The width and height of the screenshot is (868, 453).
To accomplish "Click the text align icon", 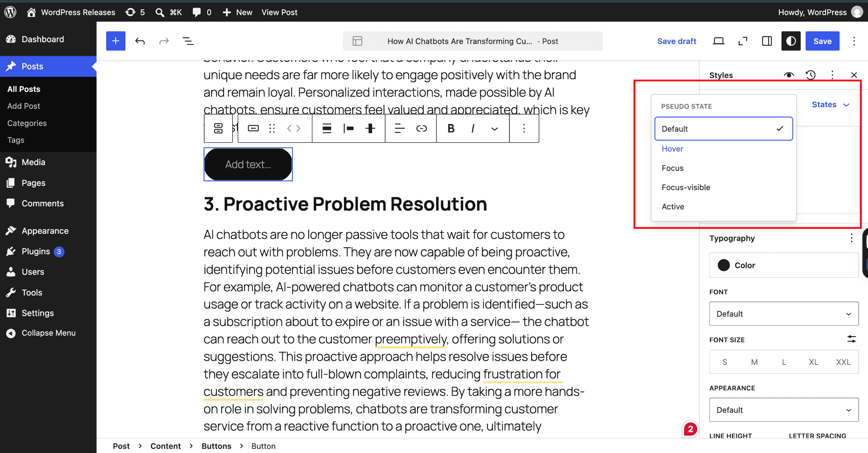I will pyautogui.click(x=399, y=128).
